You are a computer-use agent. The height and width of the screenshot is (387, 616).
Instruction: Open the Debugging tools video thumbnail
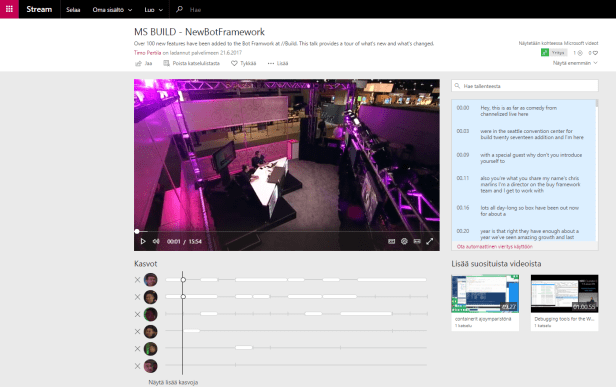(564, 293)
